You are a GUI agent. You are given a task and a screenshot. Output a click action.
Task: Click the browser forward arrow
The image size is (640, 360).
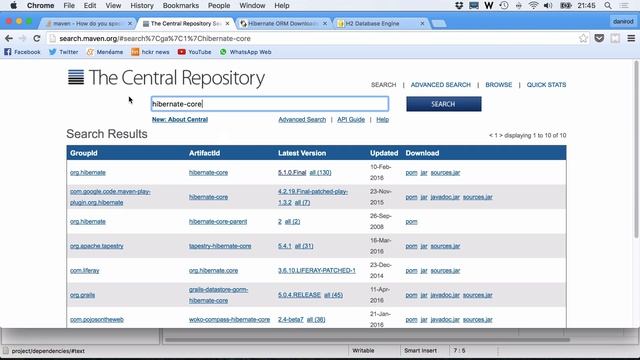point(22,38)
